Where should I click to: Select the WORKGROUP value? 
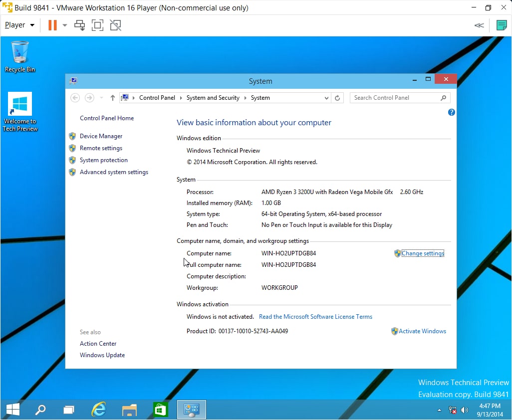click(x=279, y=287)
